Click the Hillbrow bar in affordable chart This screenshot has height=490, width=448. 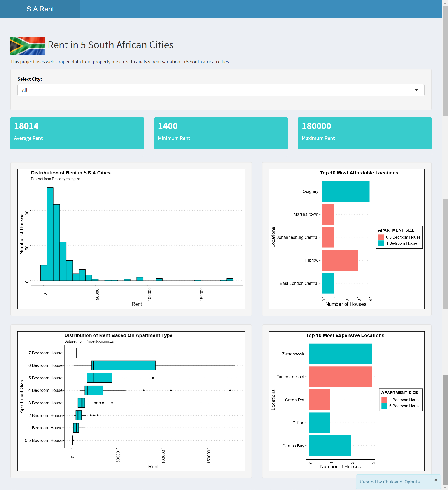click(340, 260)
